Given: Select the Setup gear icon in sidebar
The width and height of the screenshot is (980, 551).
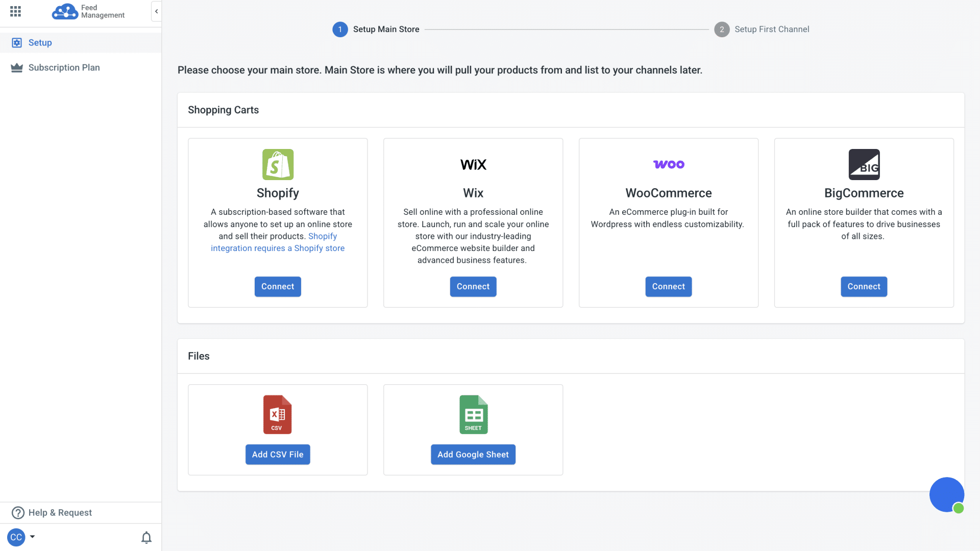Looking at the screenshot, I should pos(17,43).
